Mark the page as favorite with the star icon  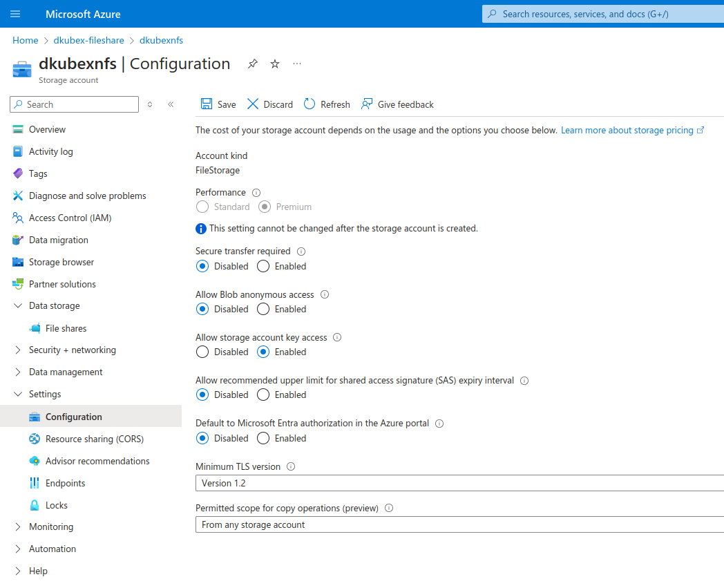[275, 64]
